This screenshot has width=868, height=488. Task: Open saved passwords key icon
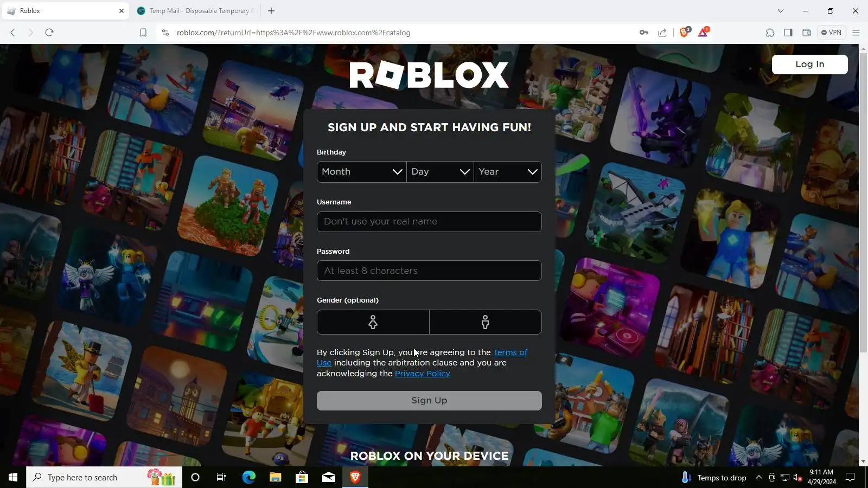pos(644,33)
